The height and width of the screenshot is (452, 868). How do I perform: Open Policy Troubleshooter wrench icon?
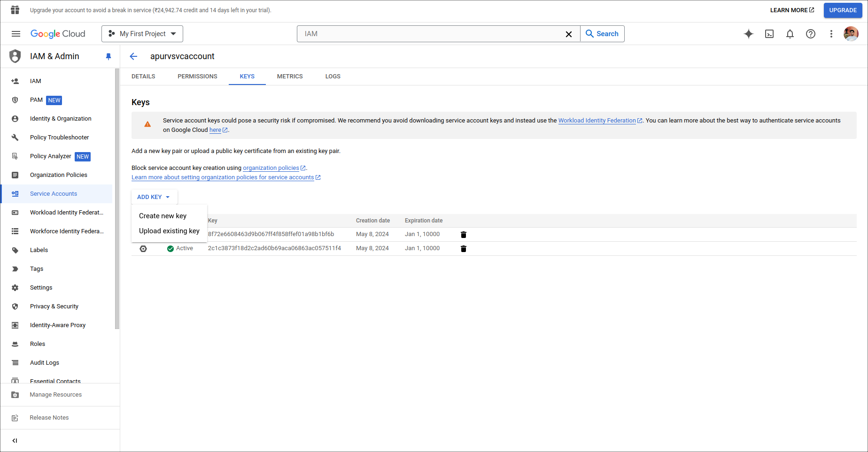(15, 137)
